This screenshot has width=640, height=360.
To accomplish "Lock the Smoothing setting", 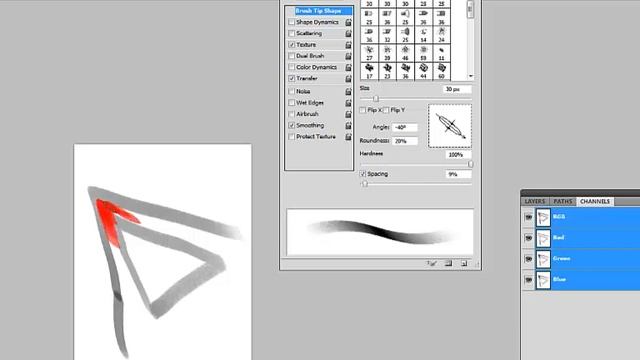I will (348, 126).
